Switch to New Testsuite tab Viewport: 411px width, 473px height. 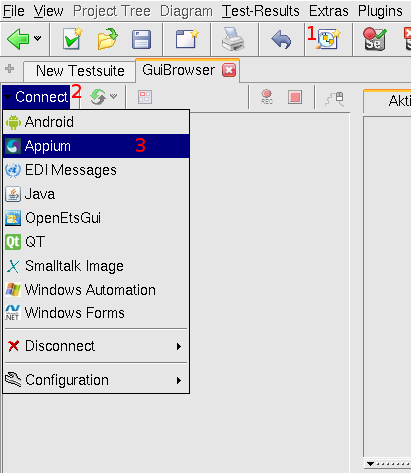coord(80,71)
